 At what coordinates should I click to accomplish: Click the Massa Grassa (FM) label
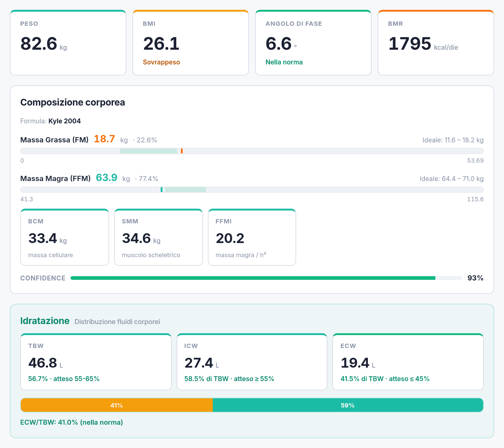point(54,140)
